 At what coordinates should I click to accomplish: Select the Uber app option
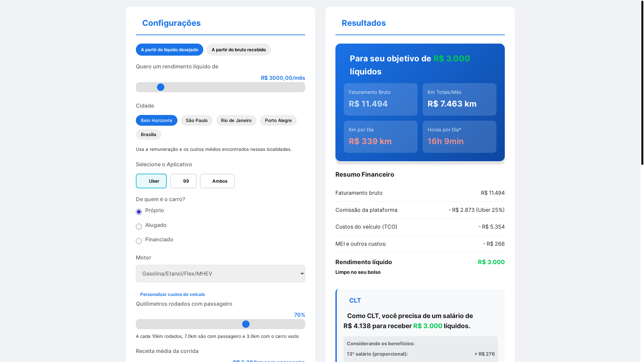pos(151,181)
